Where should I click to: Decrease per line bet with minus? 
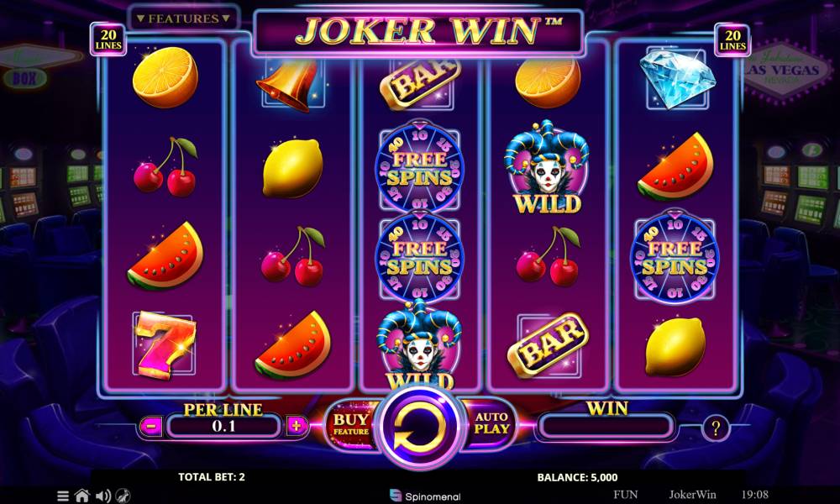point(151,427)
